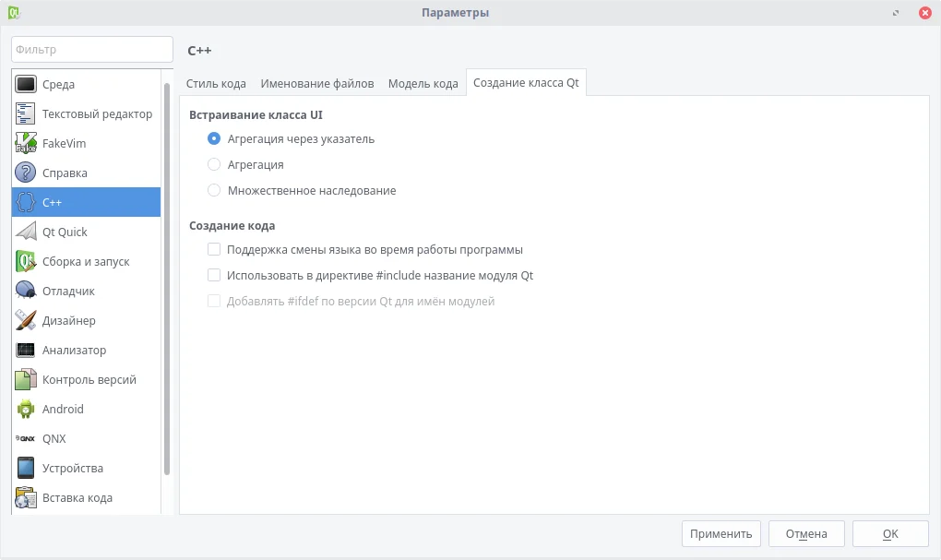Switch to the Стиль кода tab
The image size is (941, 560).
pyautogui.click(x=216, y=83)
